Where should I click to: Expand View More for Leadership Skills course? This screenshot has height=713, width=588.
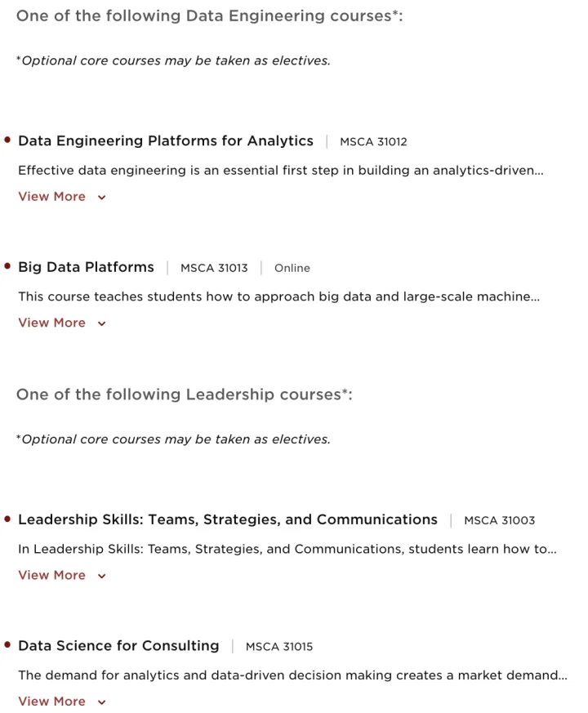click(x=52, y=576)
